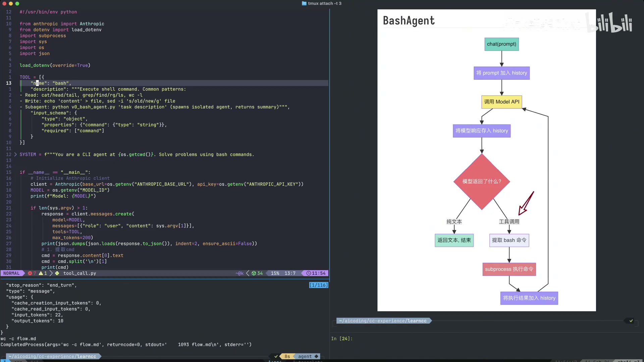Click the tool_call.py filename in statusline

coord(79,273)
